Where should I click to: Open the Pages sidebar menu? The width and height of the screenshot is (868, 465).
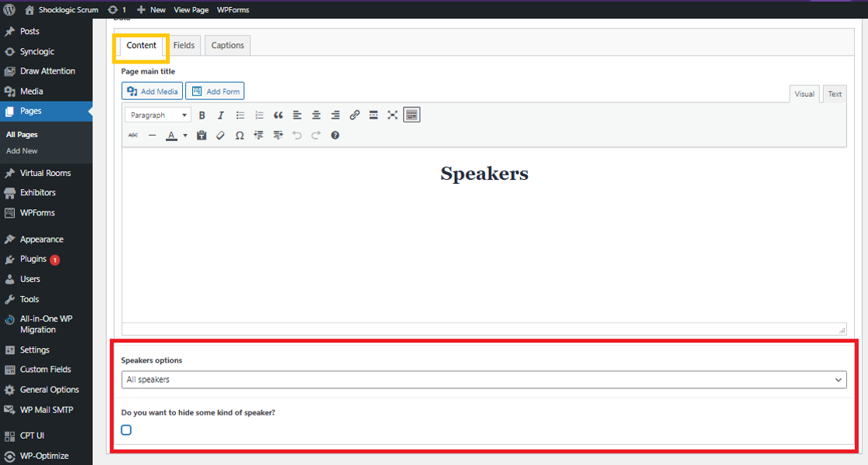click(46, 112)
